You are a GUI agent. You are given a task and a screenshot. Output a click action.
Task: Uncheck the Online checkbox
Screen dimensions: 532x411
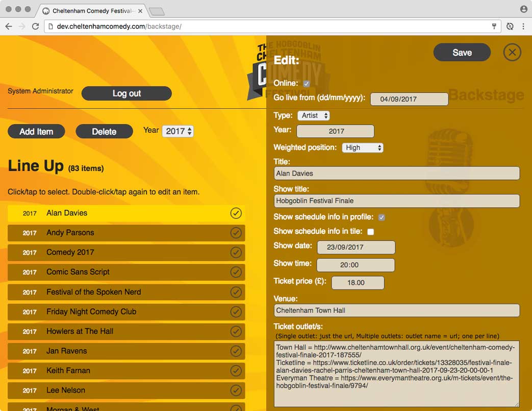pos(307,84)
